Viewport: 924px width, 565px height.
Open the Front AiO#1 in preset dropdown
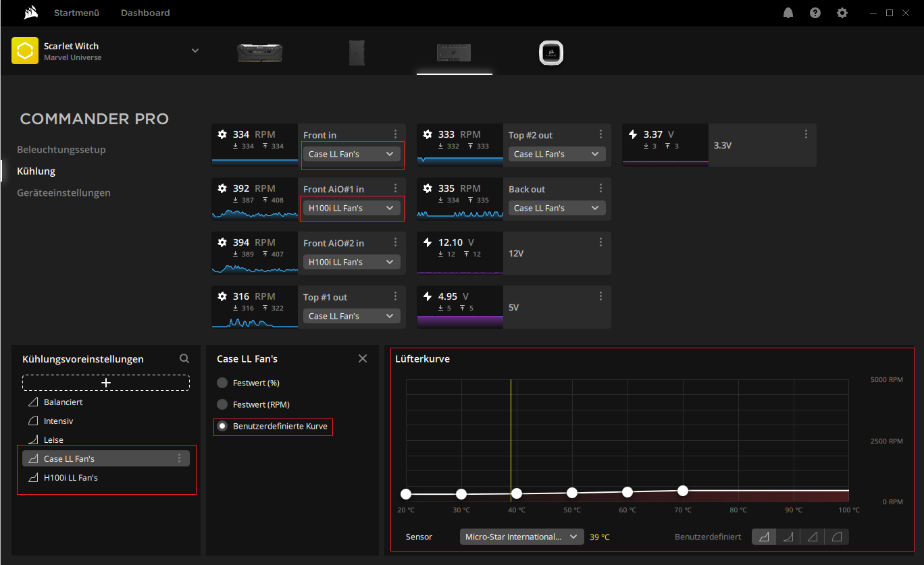(x=352, y=208)
